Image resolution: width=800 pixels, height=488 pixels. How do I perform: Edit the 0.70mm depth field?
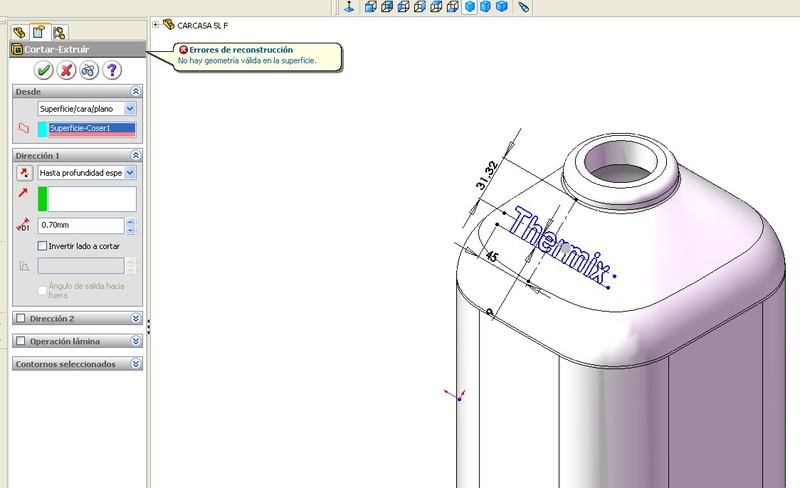tap(81, 225)
